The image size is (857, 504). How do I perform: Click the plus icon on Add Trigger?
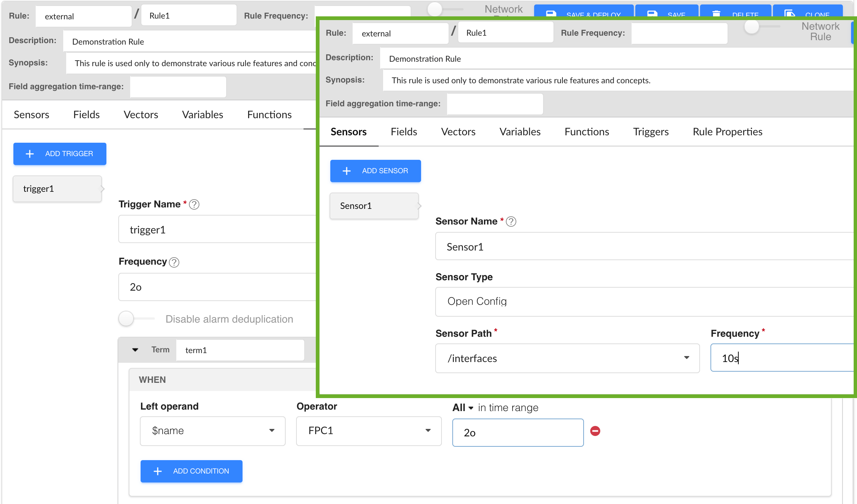point(30,154)
